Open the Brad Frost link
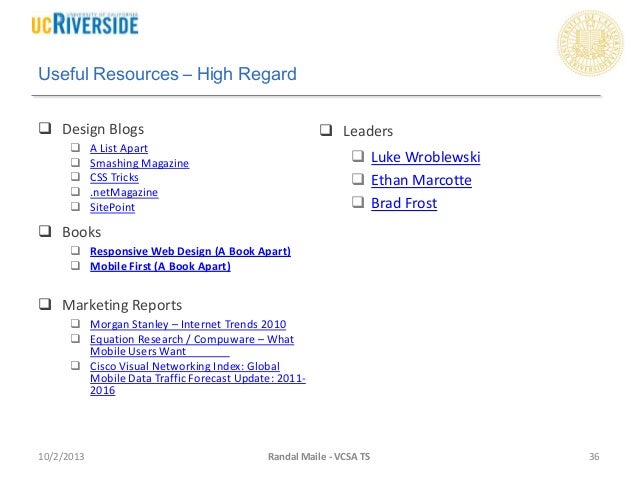This screenshot has width=638, height=479. pyautogui.click(x=404, y=203)
